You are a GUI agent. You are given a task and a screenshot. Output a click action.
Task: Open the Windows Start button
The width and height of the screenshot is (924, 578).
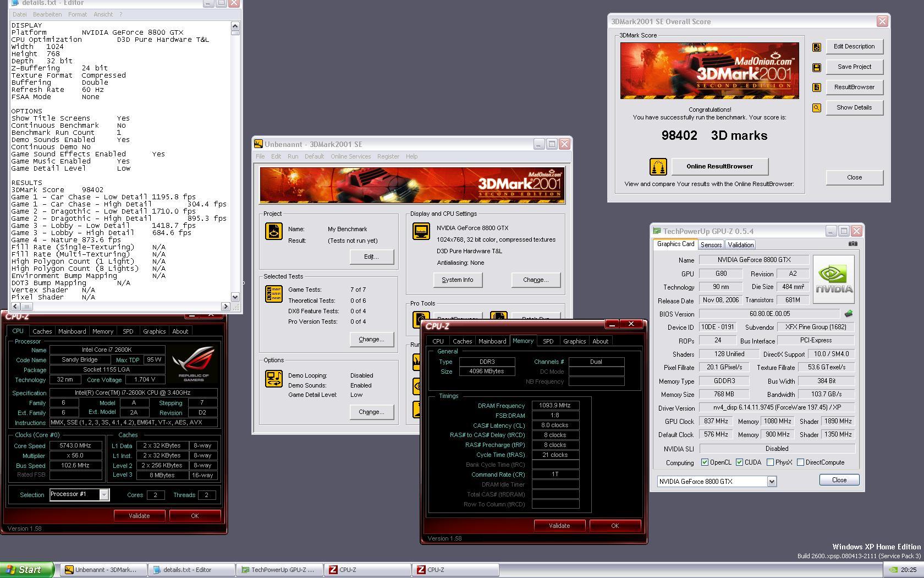27,570
